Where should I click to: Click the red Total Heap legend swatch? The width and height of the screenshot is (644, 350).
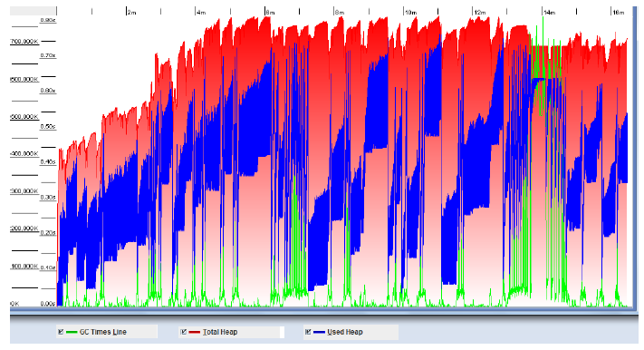(x=195, y=332)
